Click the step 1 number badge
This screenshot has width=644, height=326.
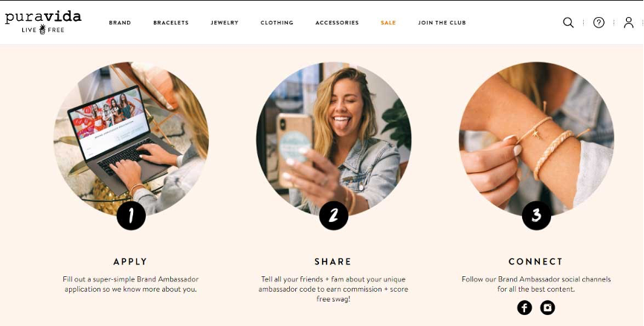coord(131,215)
